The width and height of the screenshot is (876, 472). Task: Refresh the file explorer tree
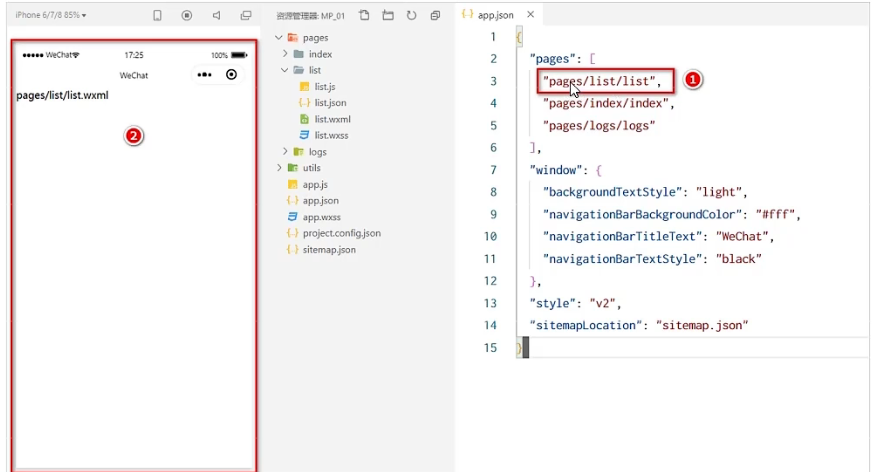point(411,16)
